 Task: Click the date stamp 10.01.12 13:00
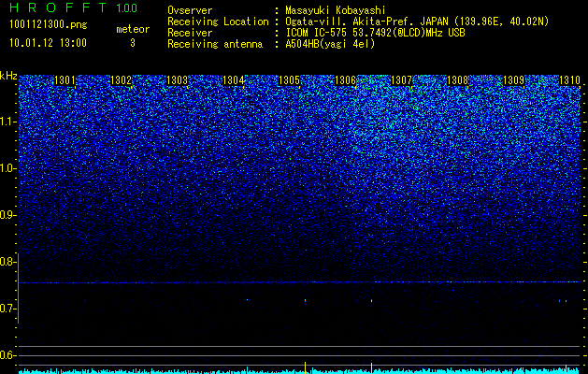pyautogui.click(x=48, y=43)
